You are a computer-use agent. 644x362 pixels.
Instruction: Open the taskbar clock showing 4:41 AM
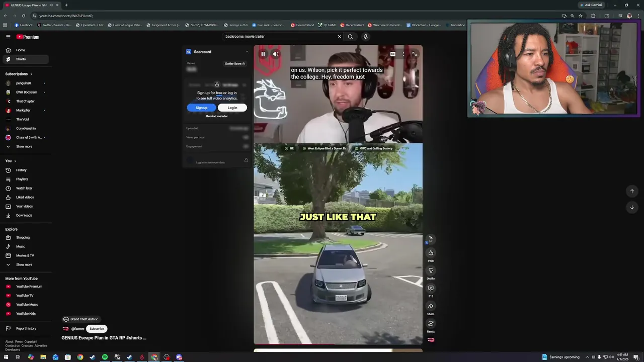pos(622,357)
